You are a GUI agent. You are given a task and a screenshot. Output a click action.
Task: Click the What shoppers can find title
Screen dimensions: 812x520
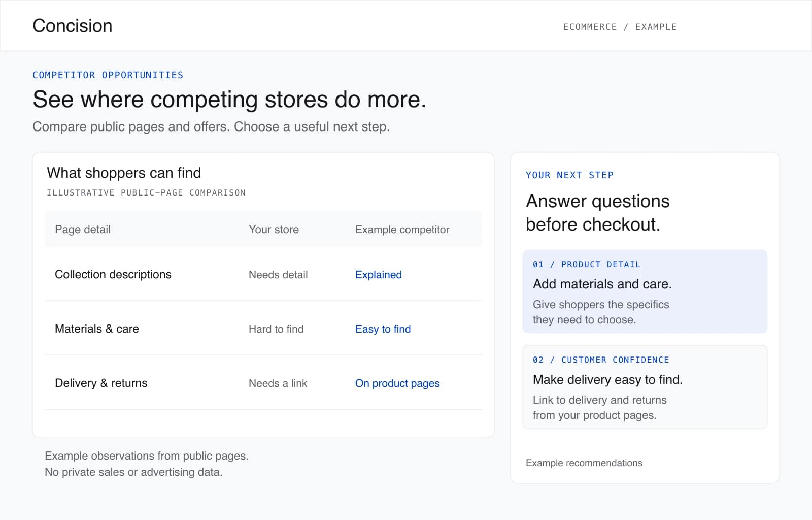click(124, 173)
